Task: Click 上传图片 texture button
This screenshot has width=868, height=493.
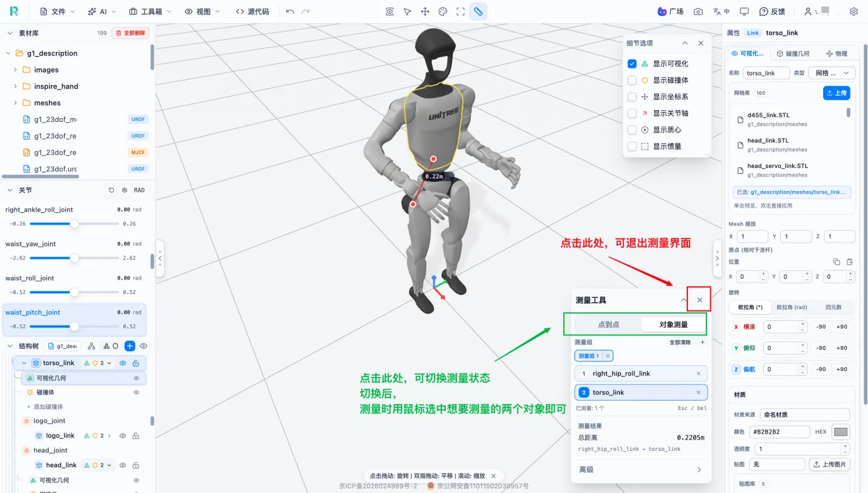Action: (829, 465)
